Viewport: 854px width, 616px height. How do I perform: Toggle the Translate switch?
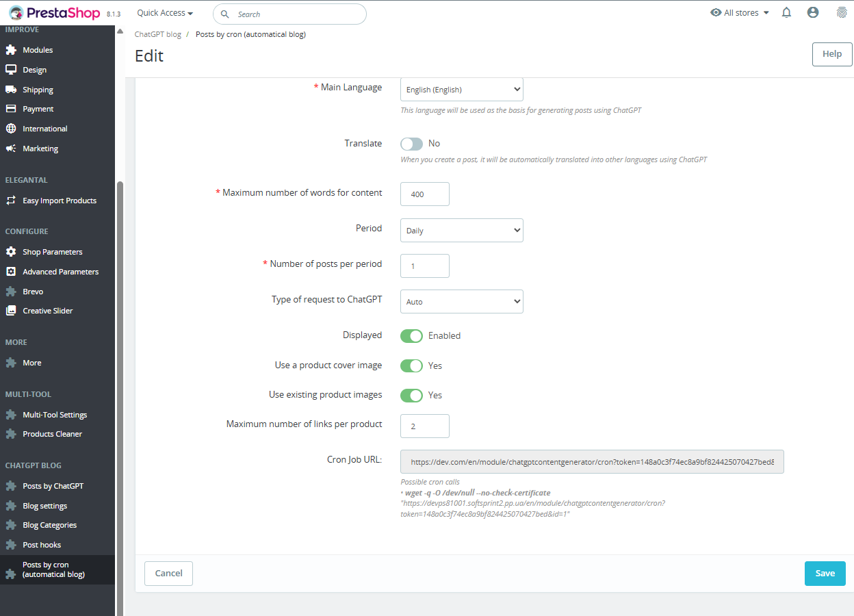[411, 144]
